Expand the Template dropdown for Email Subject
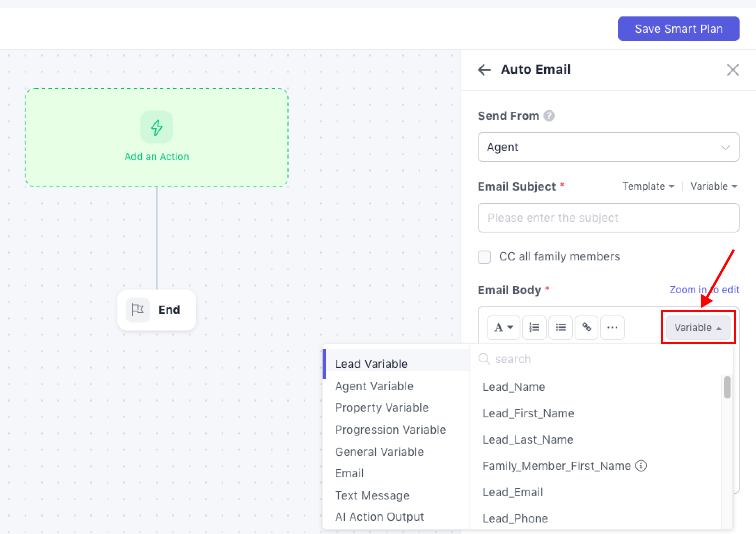756x534 pixels. coord(648,186)
